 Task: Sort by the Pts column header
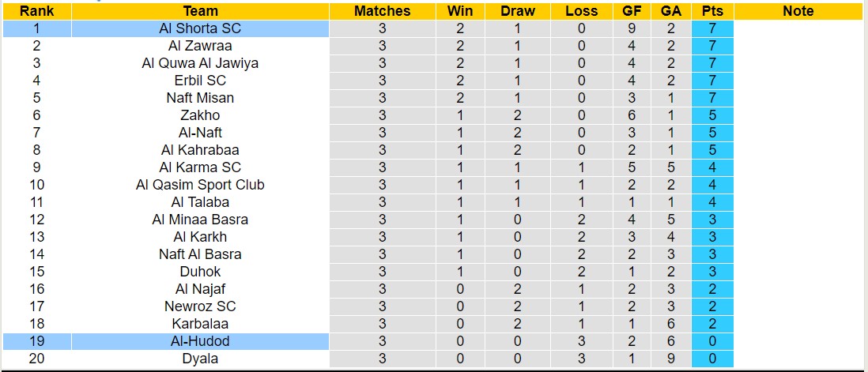coord(712,11)
